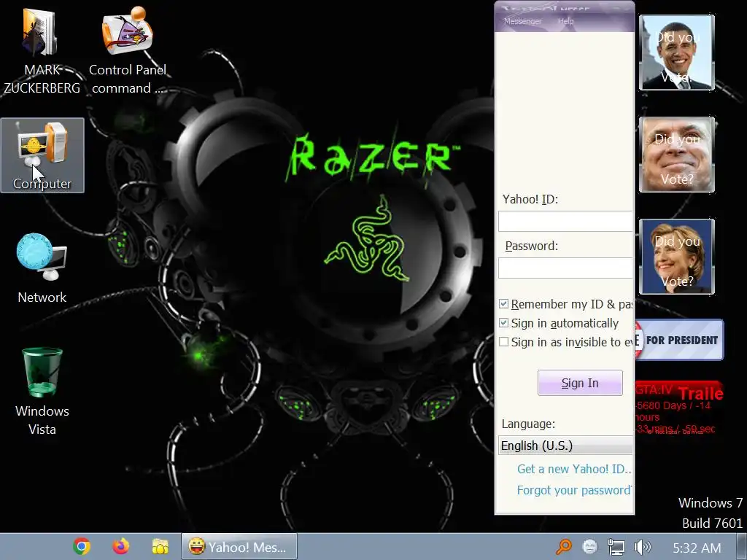This screenshot has height=560, width=747.
Task: Toggle Remember my ID & password checkbox
Action: tap(503, 304)
